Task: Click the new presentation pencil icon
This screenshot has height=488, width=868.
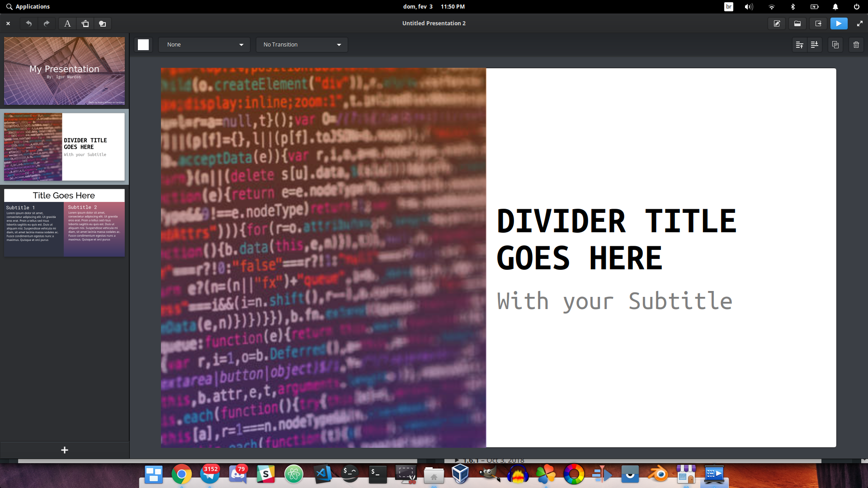Action: click(777, 23)
